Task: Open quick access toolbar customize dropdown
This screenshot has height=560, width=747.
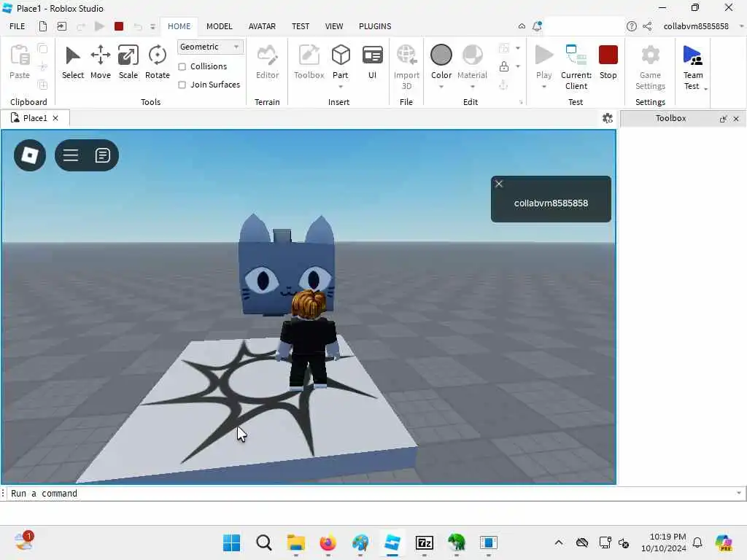Action: click(152, 27)
